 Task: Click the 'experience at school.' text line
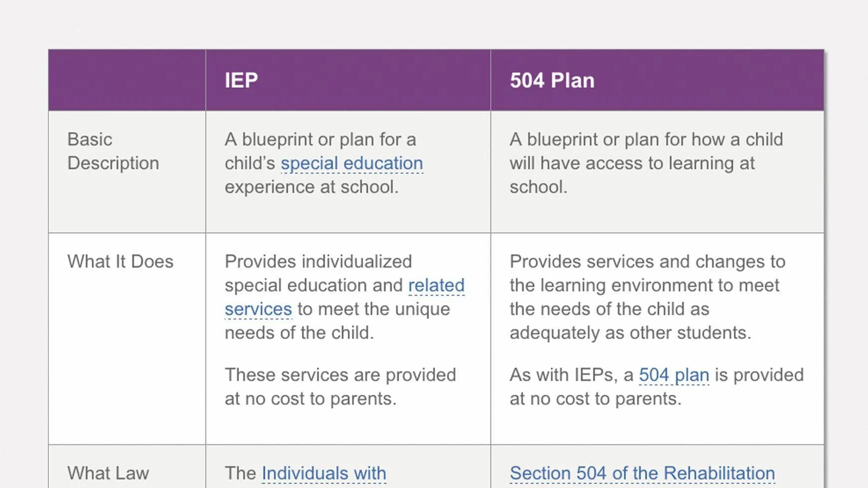click(312, 187)
